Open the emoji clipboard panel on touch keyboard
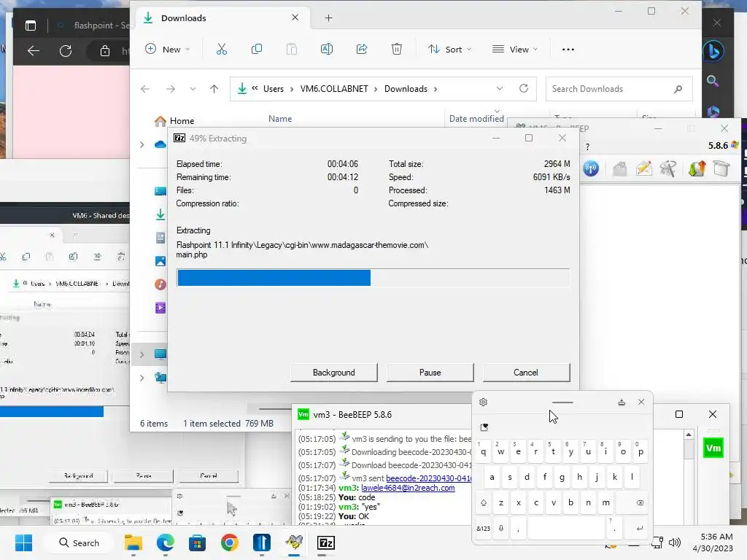 pyautogui.click(x=484, y=427)
